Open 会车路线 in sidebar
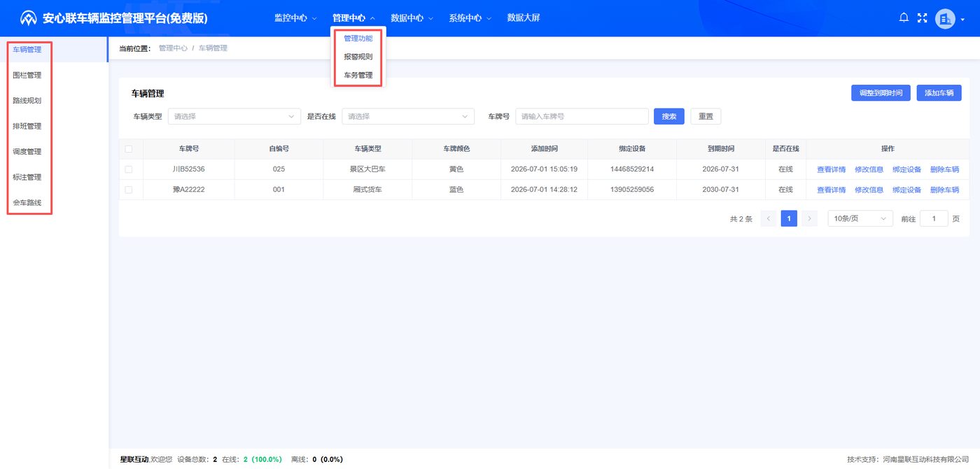Screen dimensions: 980x469 53,203
